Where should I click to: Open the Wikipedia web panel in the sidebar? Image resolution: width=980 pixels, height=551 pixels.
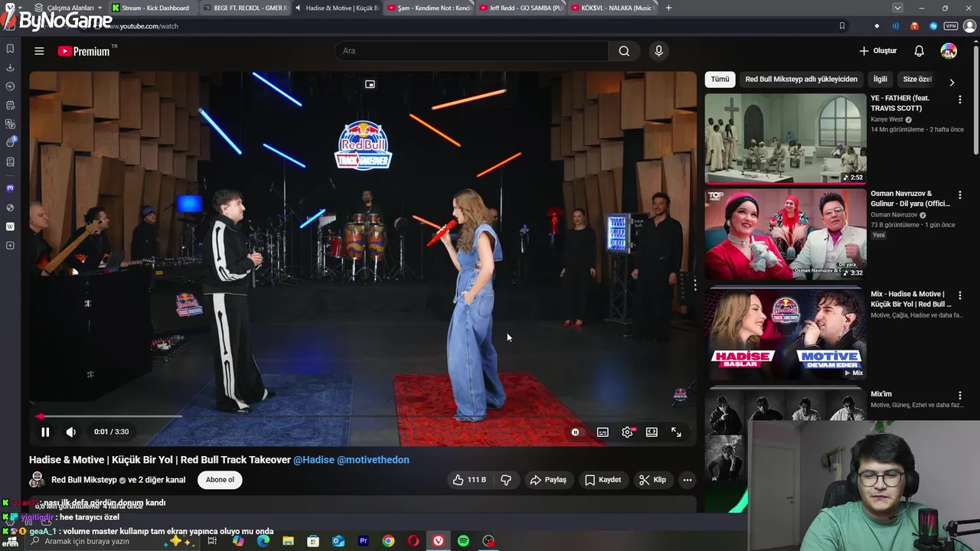pyautogui.click(x=10, y=227)
